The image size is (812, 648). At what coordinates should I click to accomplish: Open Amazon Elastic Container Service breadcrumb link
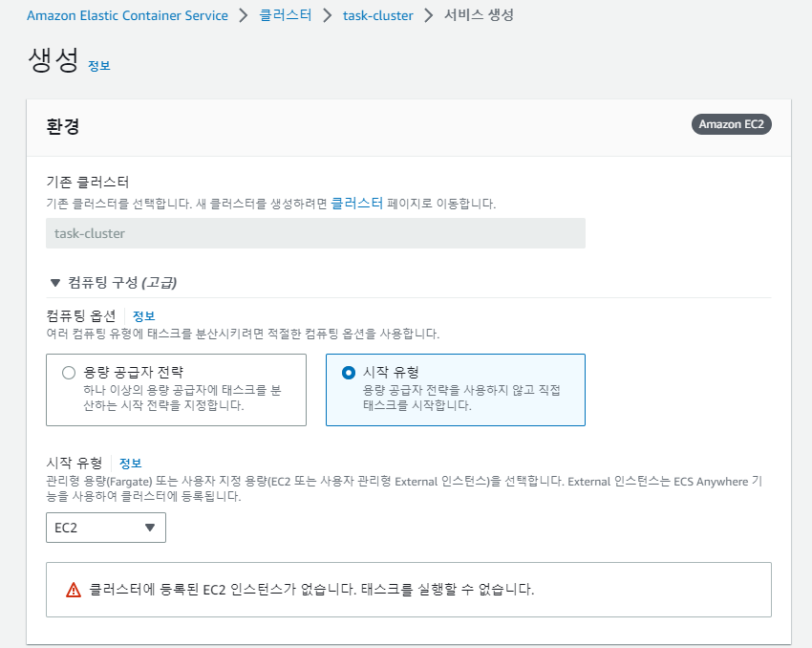tap(127, 15)
